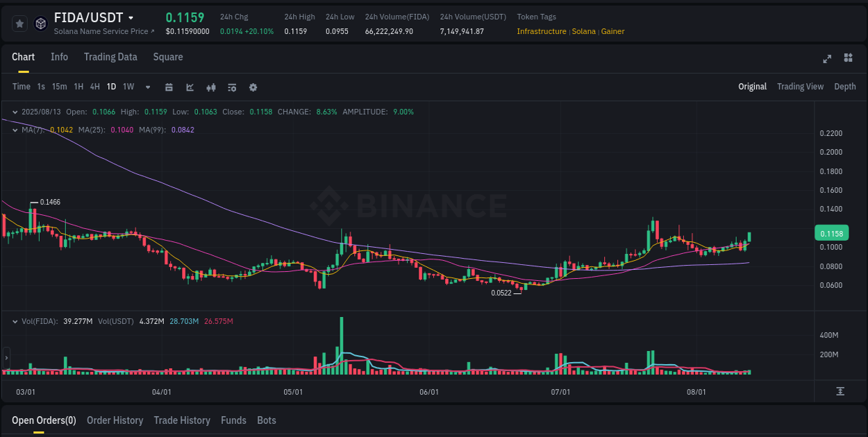Toggle FIDA/USDT as a favorite star
Viewport: 868px width, 437px height.
pos(19,23)
